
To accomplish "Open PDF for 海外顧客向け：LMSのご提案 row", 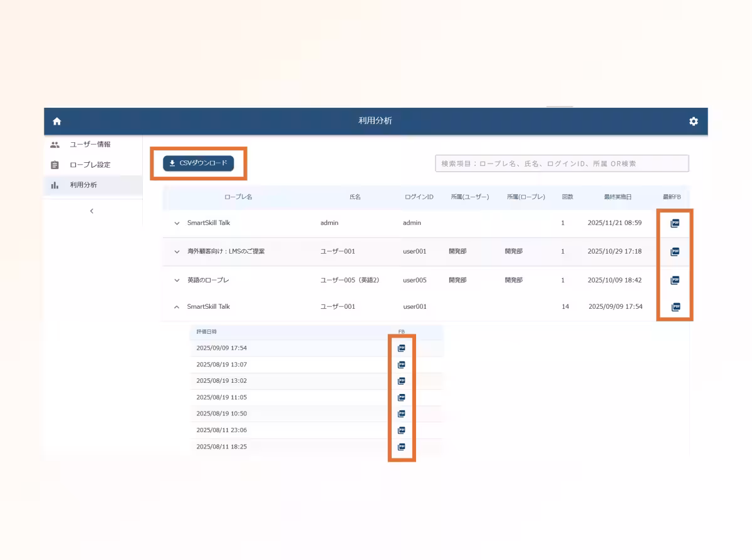I will click(675, 252).
